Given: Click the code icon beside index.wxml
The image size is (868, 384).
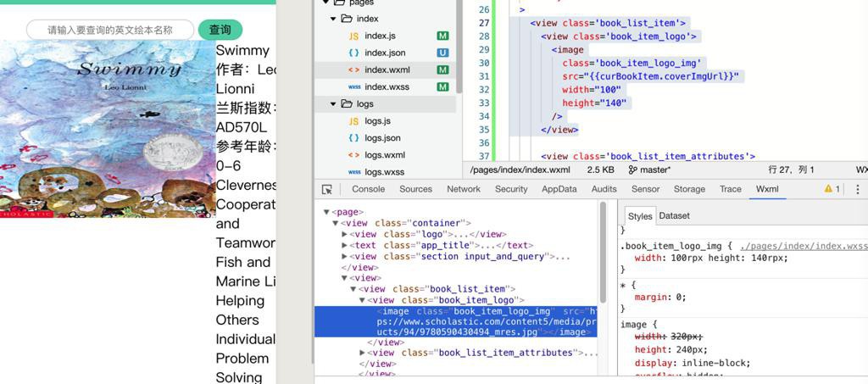Looking at the screenshot, I should pyautogui.click(x=353, y=70).
